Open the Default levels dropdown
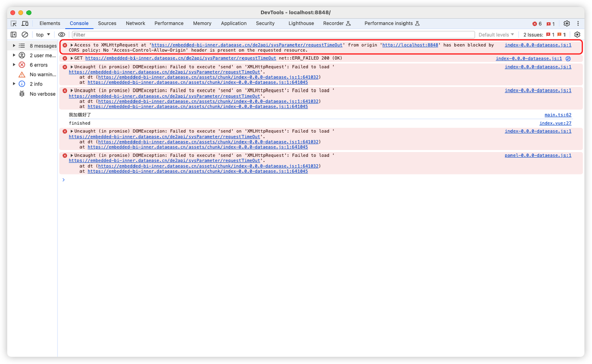Screen dimensions: 592x364 pyautogui.click(x=496, y=35)
